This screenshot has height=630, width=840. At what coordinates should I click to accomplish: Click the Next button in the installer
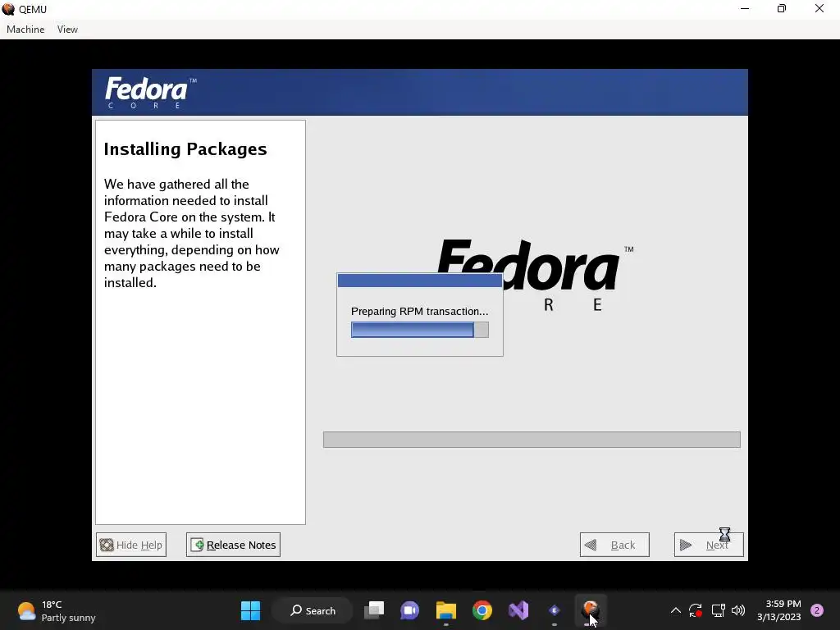tap(709, 545)
